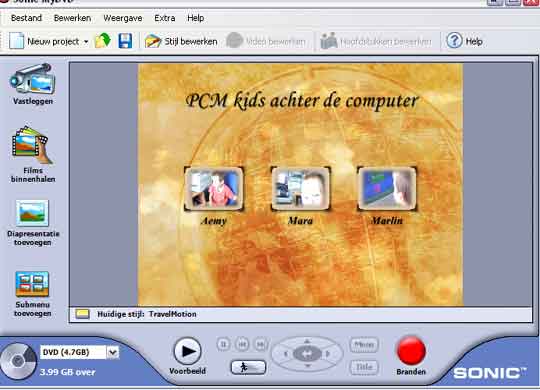Click the Help question mark icon
This screenshot has height=390, width=540.
pos(454,41)
